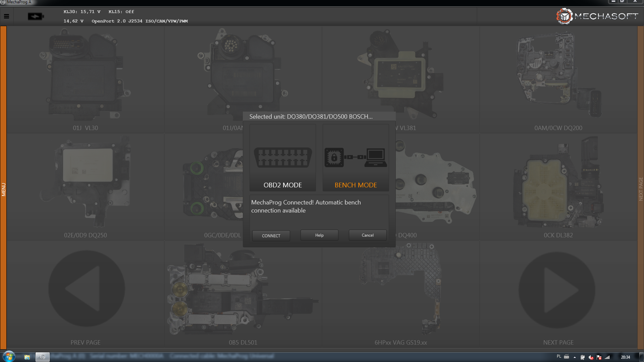Open Help in the dialog
The width and height of the screenshot is (644, 362).
(x=319, y=235)
